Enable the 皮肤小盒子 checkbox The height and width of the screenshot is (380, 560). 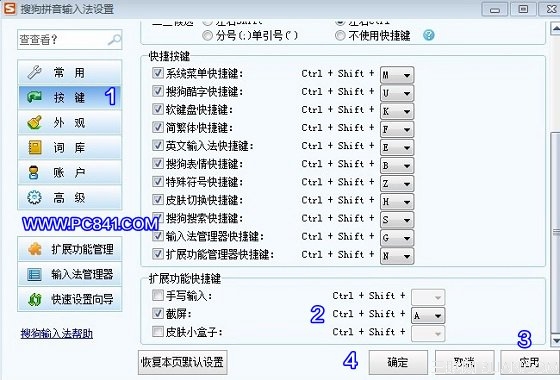pos(158,331)
